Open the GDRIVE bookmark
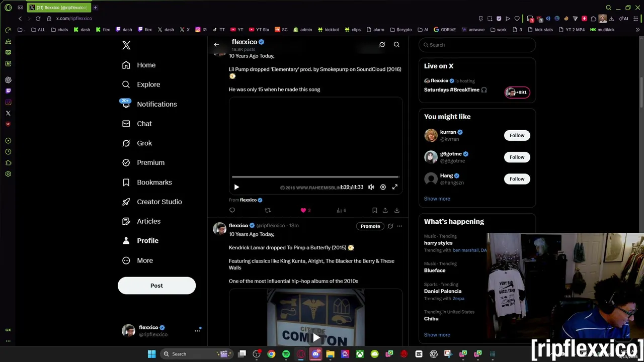Image resolution: width=644 pixels, height=362 pixels. click(444, 30)
